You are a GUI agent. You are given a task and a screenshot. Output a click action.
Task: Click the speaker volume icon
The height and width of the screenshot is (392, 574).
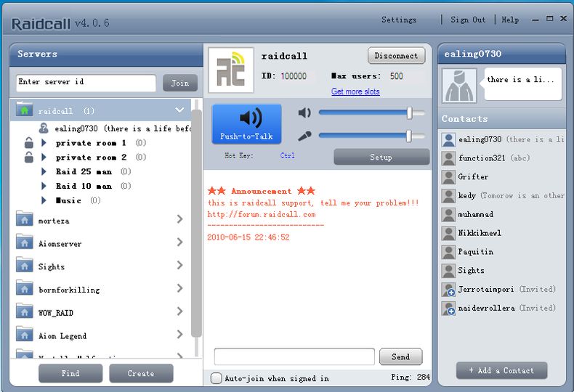pos(304,113)
